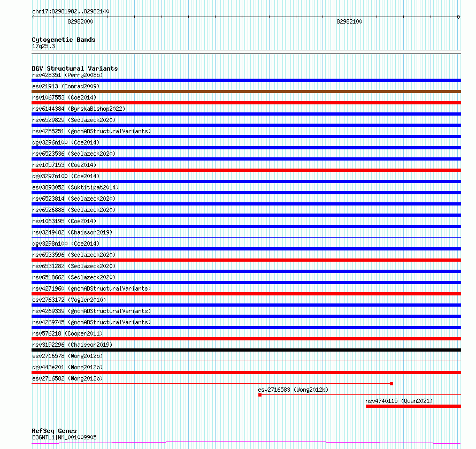The image size is (476, 449).
Task: Click esv3893052 (Suktitipat2014) label
Action: tap(75, 187)
